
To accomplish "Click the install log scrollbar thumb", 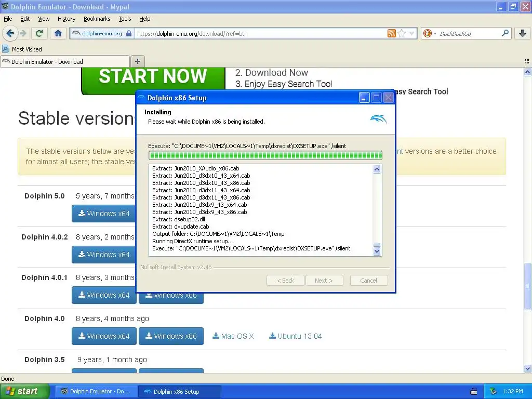I will pos(377,245).
